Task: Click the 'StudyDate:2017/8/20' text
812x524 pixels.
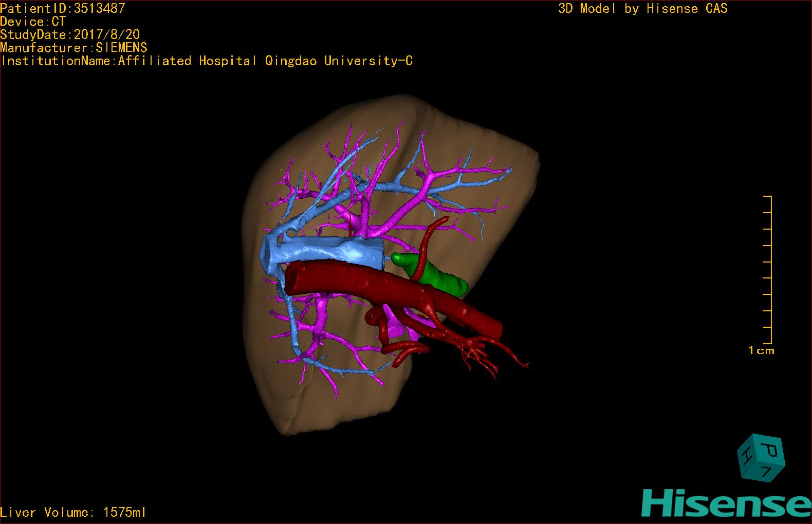Action: tap(70, 34)
